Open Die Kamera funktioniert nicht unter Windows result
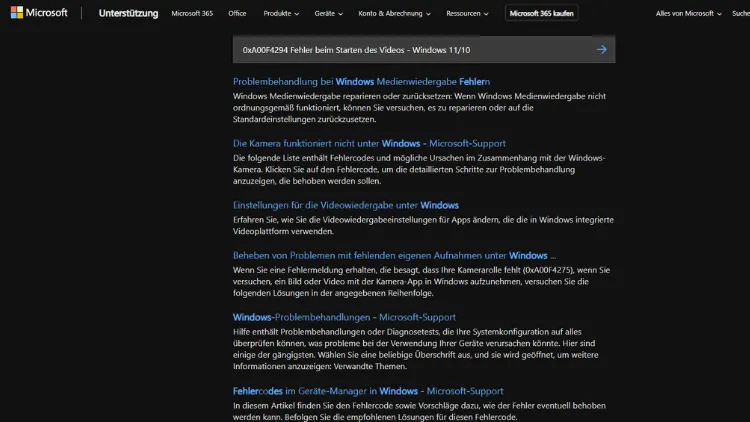 click(x=369, y=143)
